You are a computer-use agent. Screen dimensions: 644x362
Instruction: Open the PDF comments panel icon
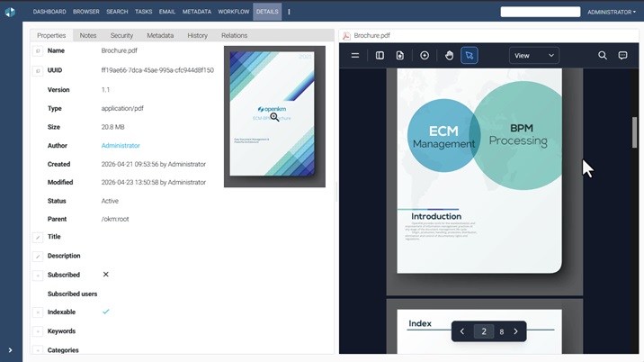click(x=623, y=55)
